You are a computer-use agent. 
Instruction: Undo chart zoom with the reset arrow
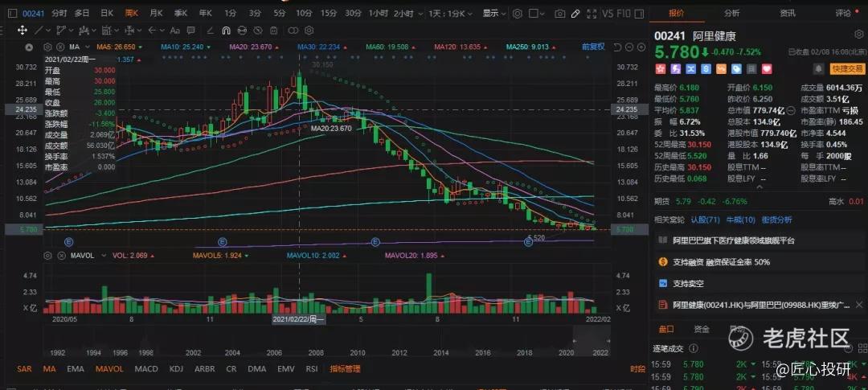point(617,47)
